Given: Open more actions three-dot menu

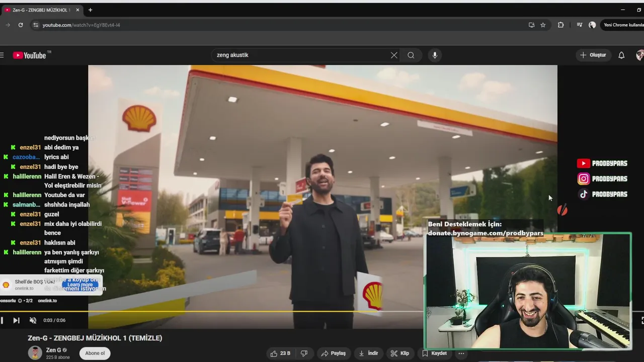Looking at the screenshot, I should point(461,353).
